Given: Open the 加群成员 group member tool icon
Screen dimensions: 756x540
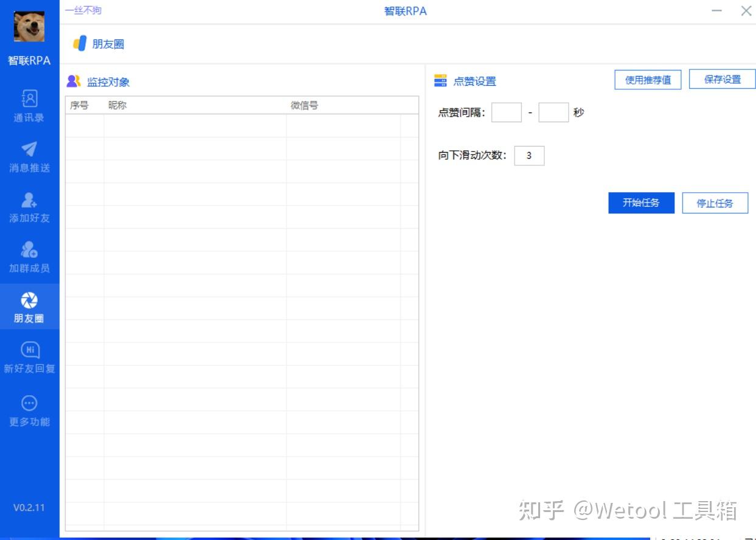Looking at the screenshot, I should pos(29,248).
